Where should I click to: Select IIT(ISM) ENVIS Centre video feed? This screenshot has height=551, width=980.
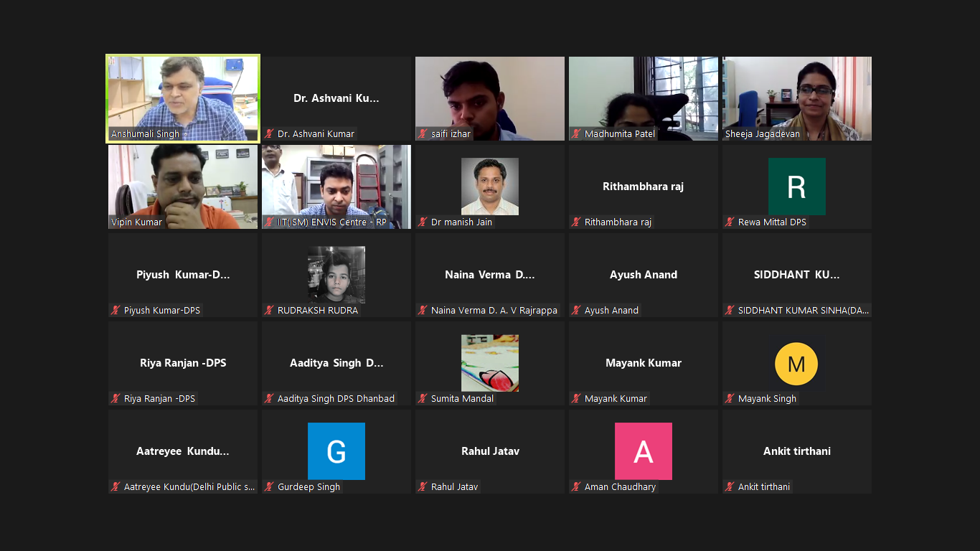pyautogui.click(x=336, y=187)
